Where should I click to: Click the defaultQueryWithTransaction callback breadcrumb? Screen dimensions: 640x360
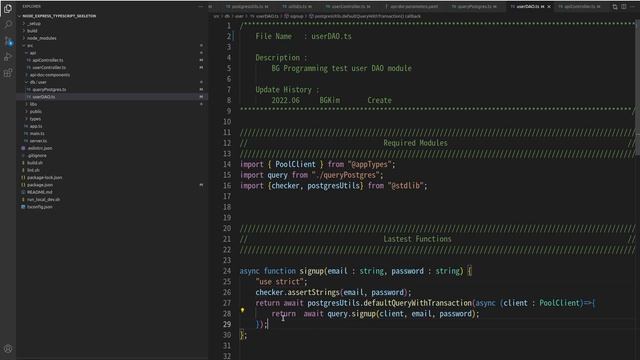(x=365, y=16)
